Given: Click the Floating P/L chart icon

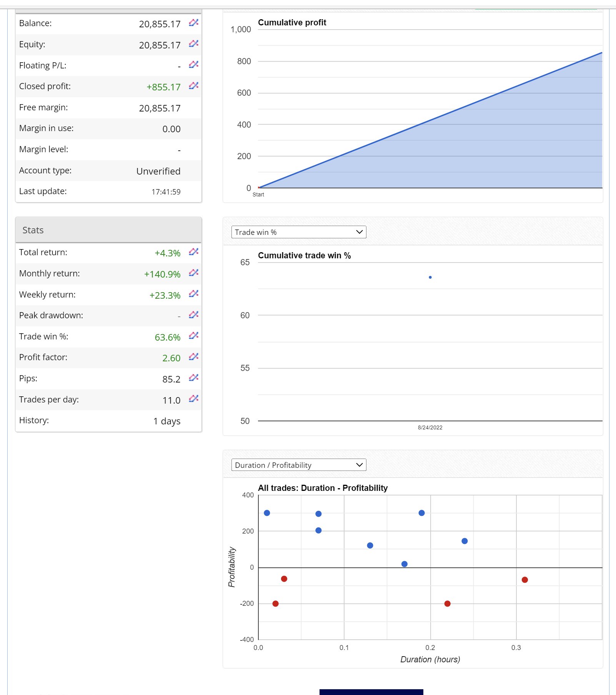Looking at the screenshot, I should click(193, 65).
